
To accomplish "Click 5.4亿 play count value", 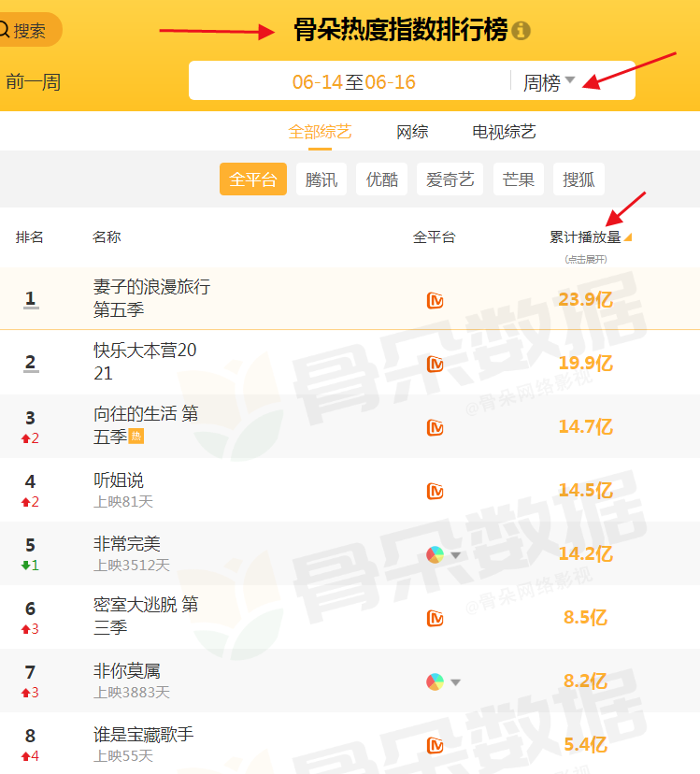I will (585, 745).
